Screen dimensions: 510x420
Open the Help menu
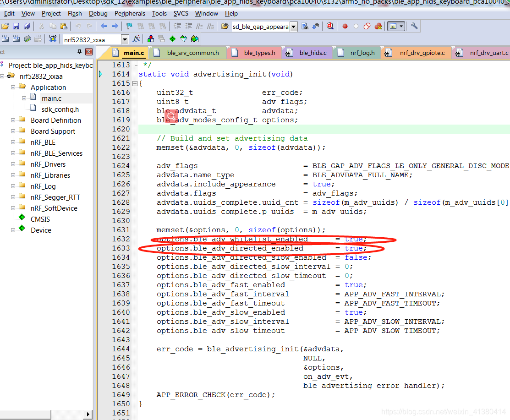(231, 14)
